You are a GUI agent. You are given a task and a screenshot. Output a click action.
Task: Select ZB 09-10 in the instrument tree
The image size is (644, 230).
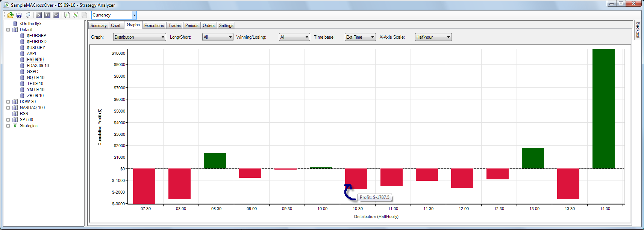pos(35,96)
